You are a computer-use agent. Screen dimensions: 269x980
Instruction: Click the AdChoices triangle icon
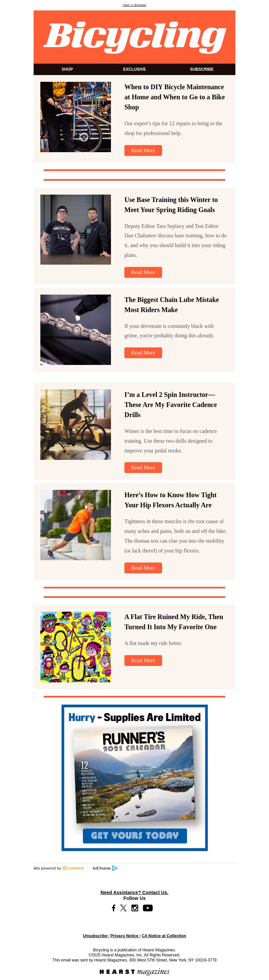115,868
